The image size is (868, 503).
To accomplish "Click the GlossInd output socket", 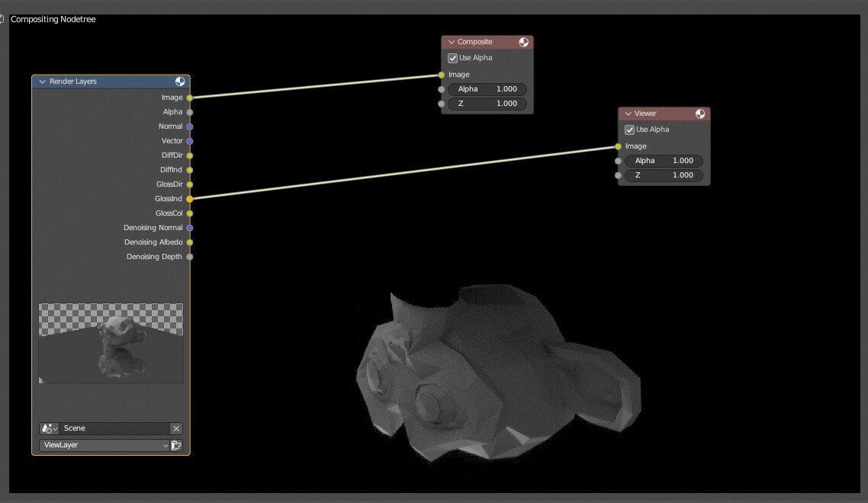I will [190, 199].
